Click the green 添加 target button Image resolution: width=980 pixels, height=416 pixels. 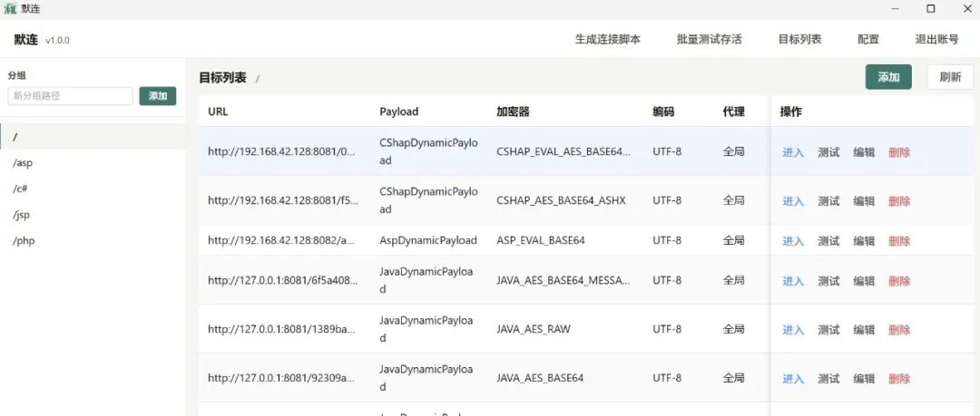pyautogui.click(x=888, y=77)
